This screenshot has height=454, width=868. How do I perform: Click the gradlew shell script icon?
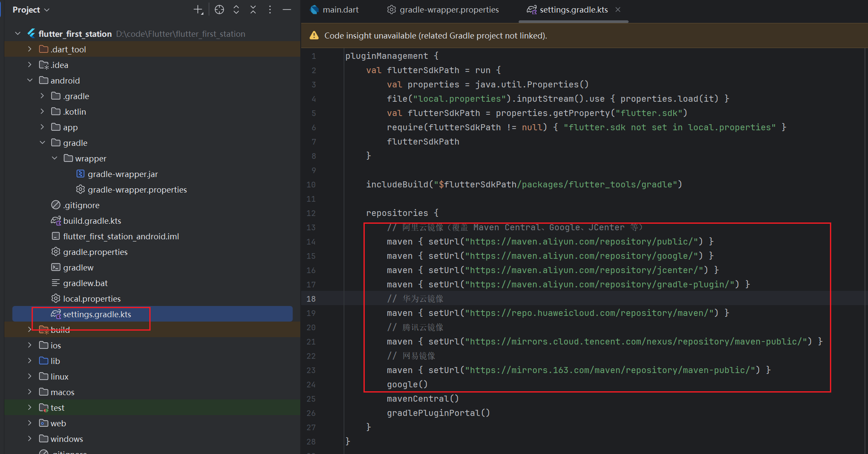point(56,267)
